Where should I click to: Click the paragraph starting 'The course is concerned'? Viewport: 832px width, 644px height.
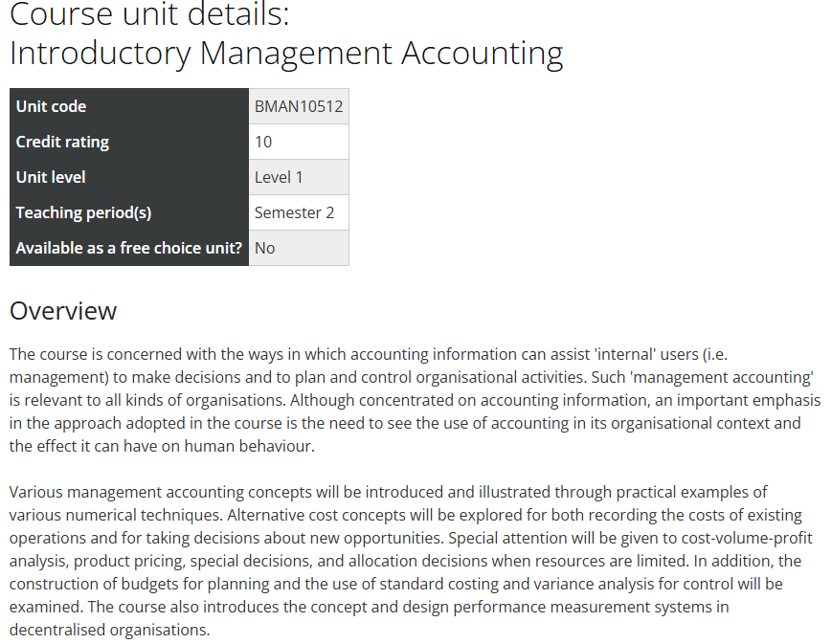(415, 400)
